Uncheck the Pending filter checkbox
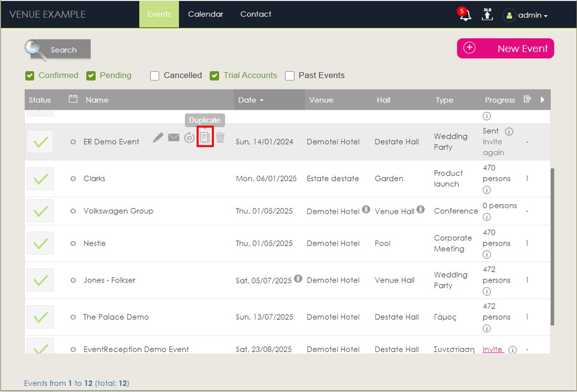This screenshot has width=577, height=392. pyautogui.click(x=91, y=76)
